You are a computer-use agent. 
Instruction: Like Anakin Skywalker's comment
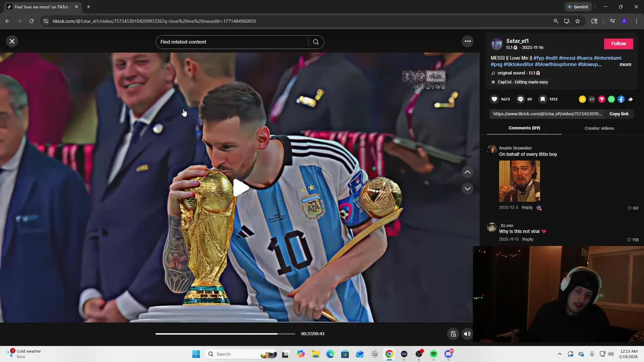point(629,208)
